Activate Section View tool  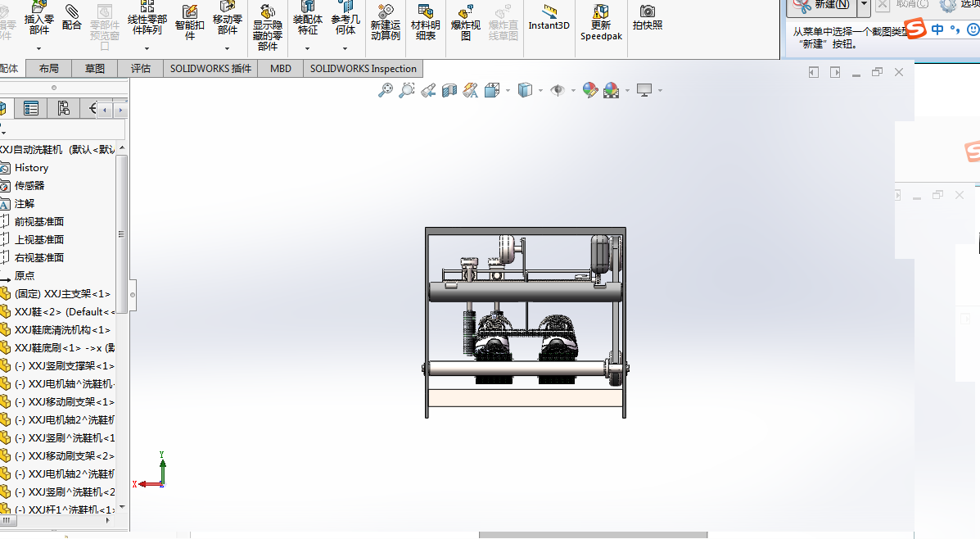tap(449, 90)
